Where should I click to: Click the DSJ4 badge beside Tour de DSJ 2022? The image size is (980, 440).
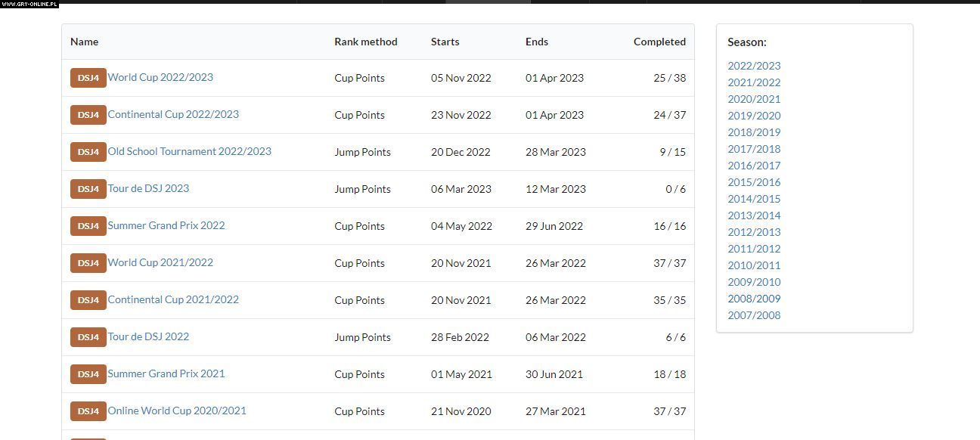[x=88, y=337]
